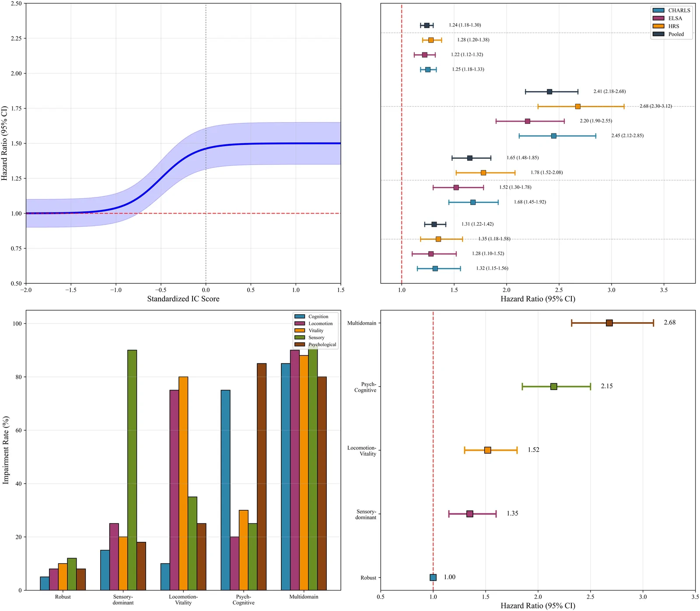The width and height of the screenshot is (700, 611).
Task: Click the Locomotion-Vitality orange marker in forest plot
Action: 488,450
